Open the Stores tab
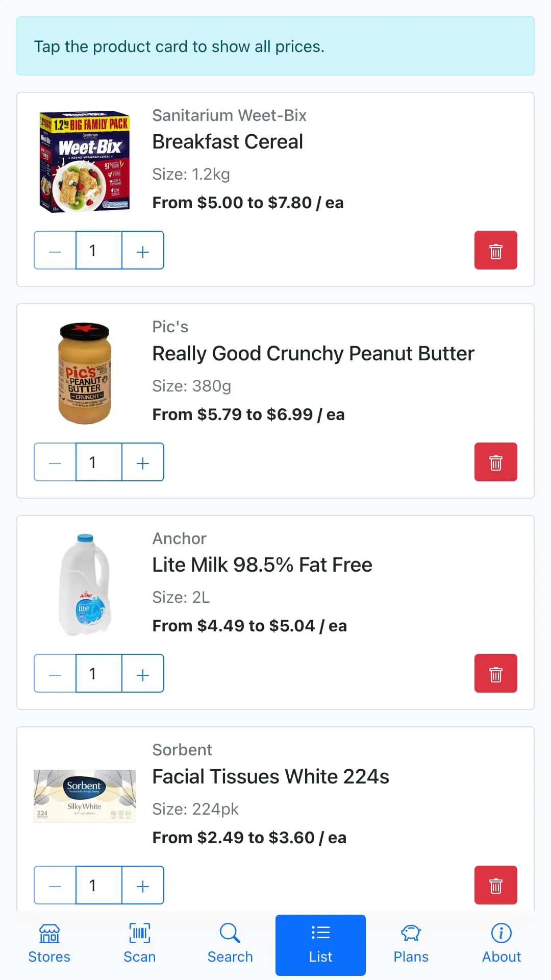The height and width of the screenshot is (980, 551). pyautogui.click(x=49, y=944)
